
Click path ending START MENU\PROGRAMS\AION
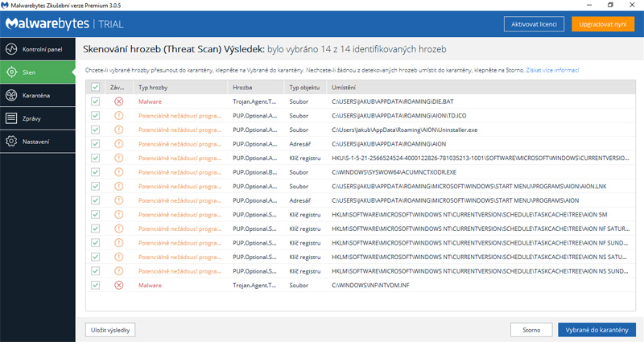[x=455, y=200]
